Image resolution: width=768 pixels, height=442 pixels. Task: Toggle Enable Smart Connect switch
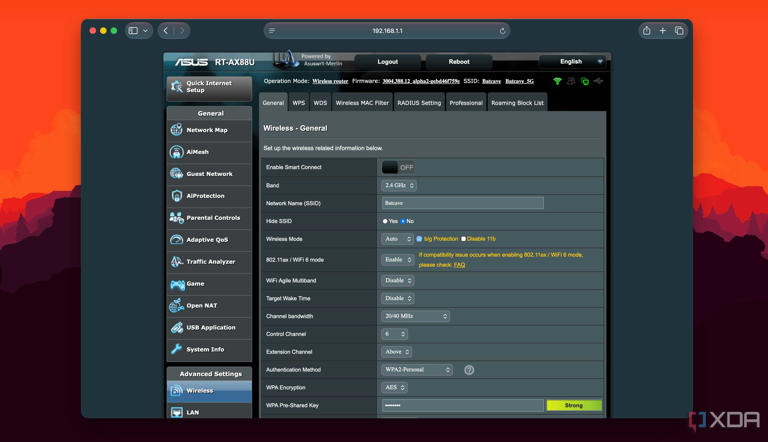click(398, 168)
